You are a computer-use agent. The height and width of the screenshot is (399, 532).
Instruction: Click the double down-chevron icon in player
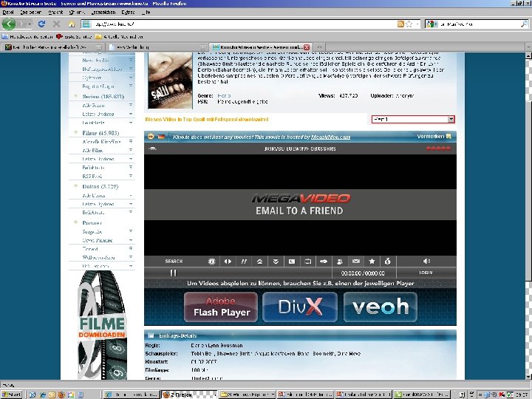(276, 262)
